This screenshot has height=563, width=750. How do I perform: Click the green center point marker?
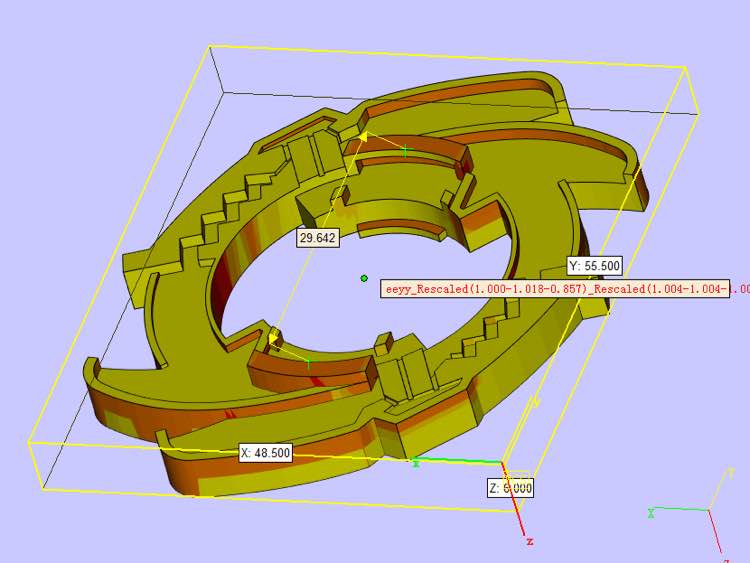[x=364, y=278]
